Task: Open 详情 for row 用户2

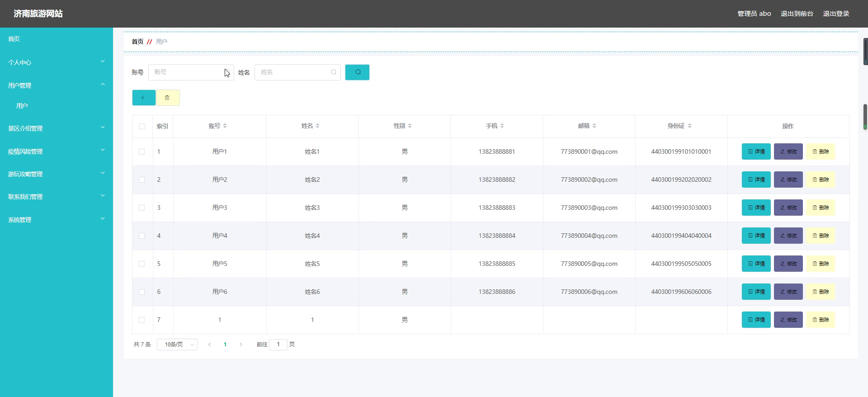Action: 756,180
